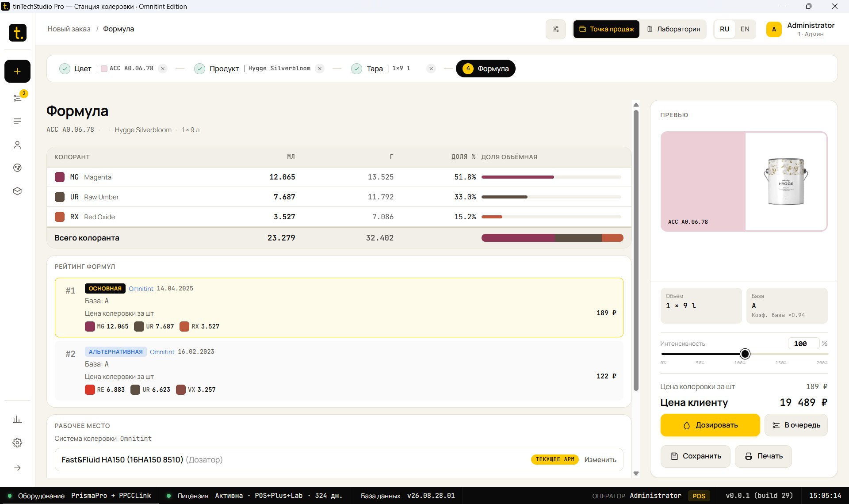Click the 12.065 ml value for Magenta

(282, 177)
